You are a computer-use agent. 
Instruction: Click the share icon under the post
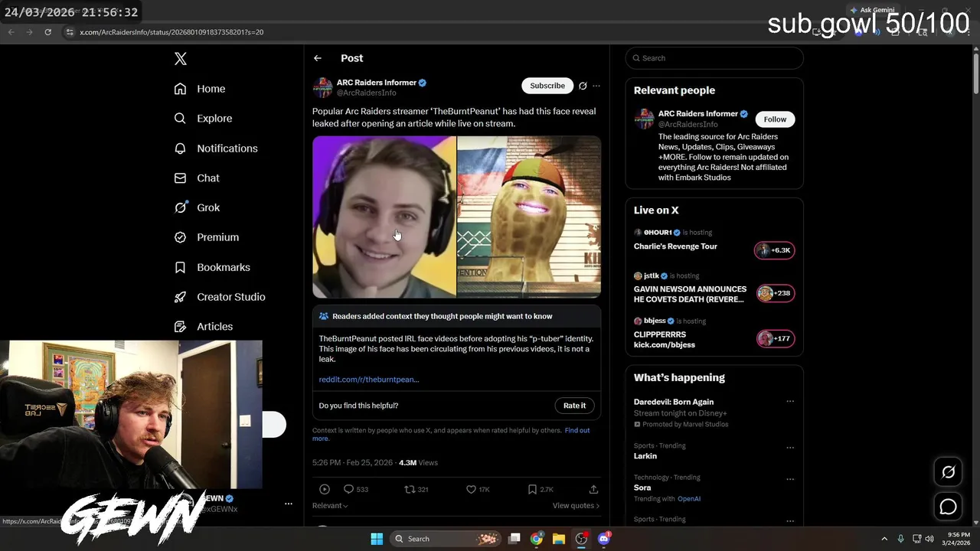(x=593, y=489)
